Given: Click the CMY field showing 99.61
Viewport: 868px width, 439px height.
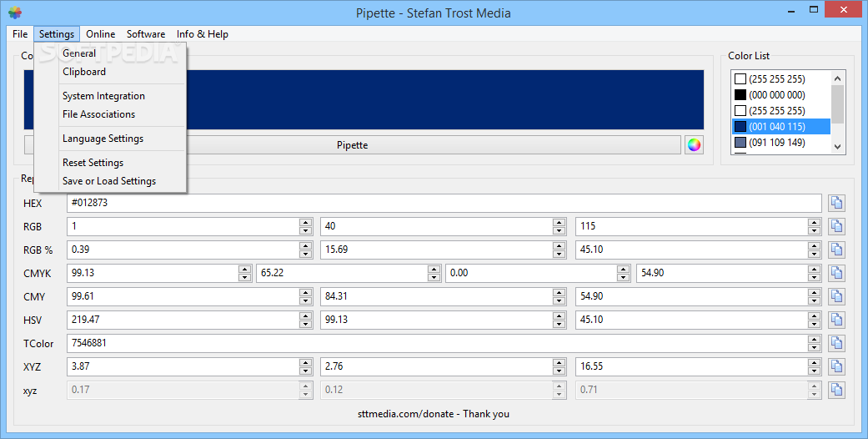Looking at the screenshot, I should click(x=183, y=296).
